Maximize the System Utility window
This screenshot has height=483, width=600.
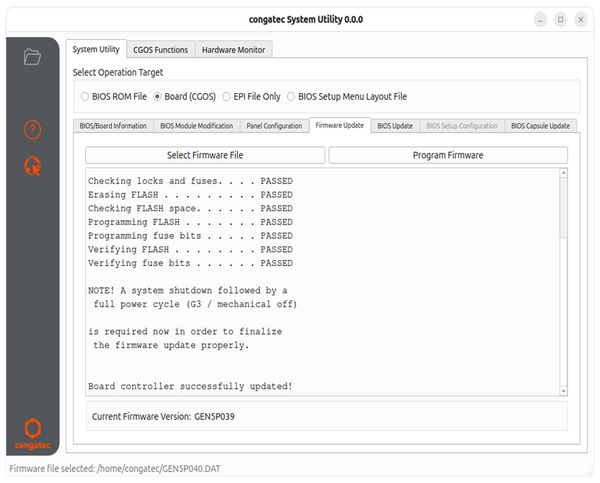[x=560, y=19]
